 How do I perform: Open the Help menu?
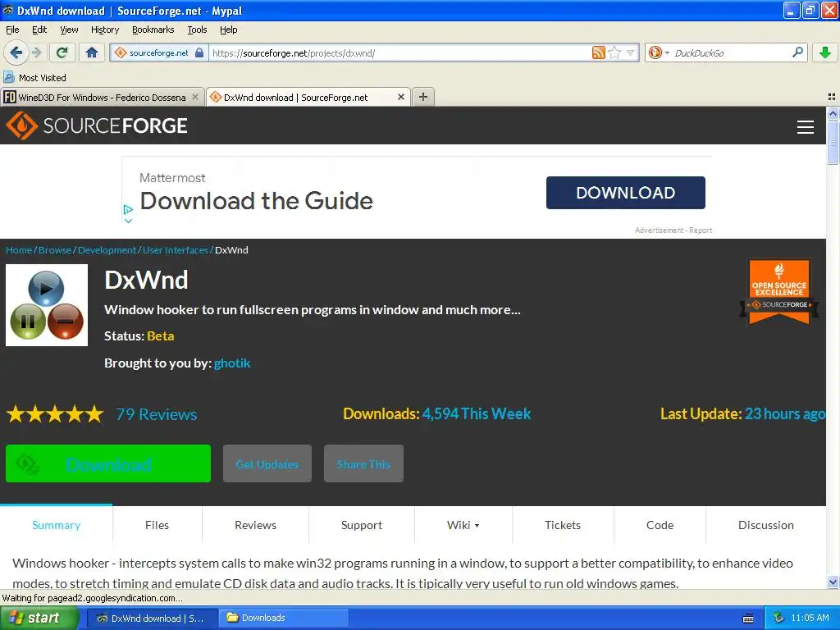228,30
